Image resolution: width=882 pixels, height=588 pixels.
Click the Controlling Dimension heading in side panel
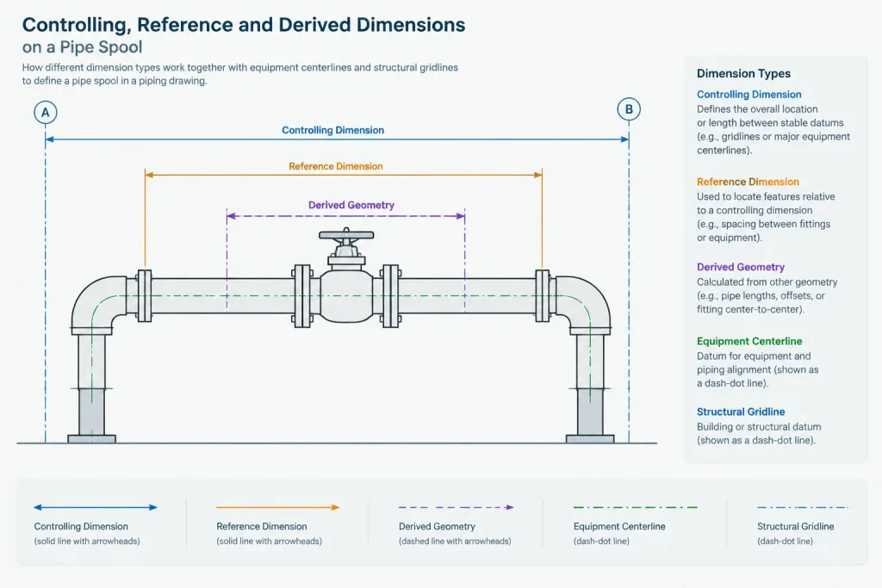pyautogui.click(x=749, y=95)
